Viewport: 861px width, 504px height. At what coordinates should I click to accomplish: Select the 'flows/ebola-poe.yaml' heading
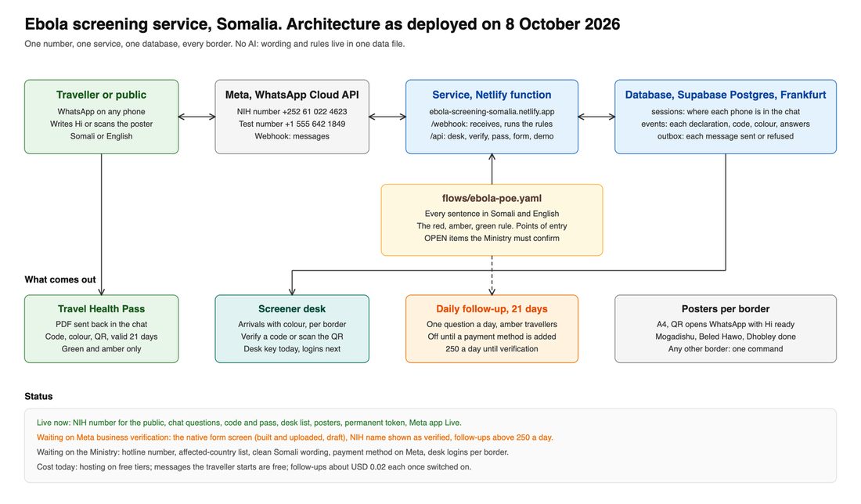tap(492, 199)
